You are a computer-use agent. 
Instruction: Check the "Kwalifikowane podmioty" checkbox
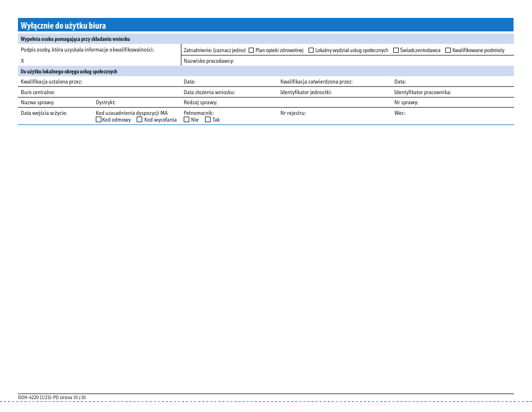pos(447,50)
